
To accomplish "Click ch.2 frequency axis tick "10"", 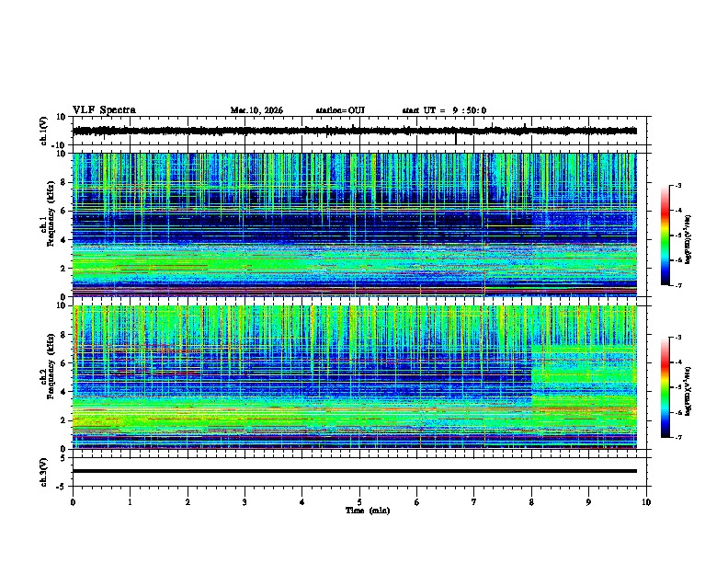I will 62,305.
